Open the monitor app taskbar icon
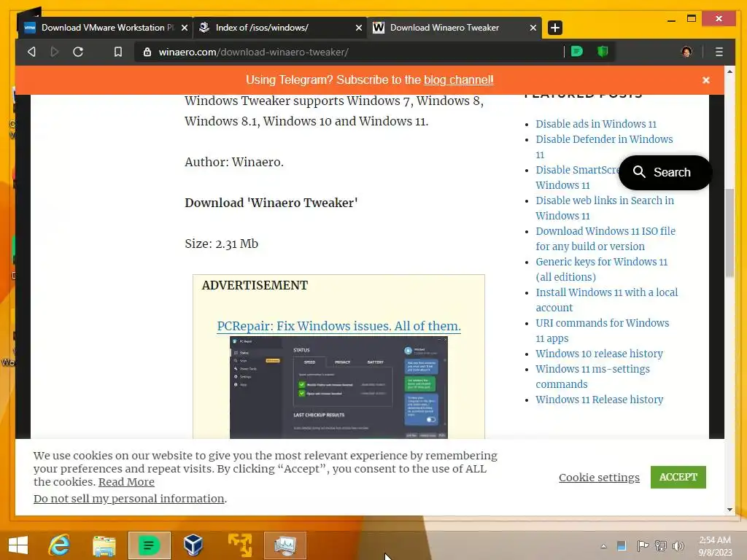Screen dimensions: 747x560 pyautogui.click(x=285, y=545)
